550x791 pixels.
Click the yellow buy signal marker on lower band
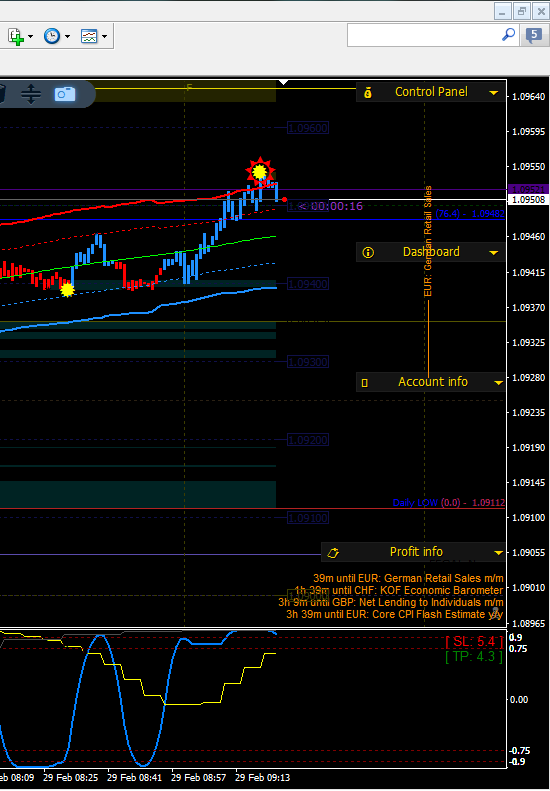(67, 290)
